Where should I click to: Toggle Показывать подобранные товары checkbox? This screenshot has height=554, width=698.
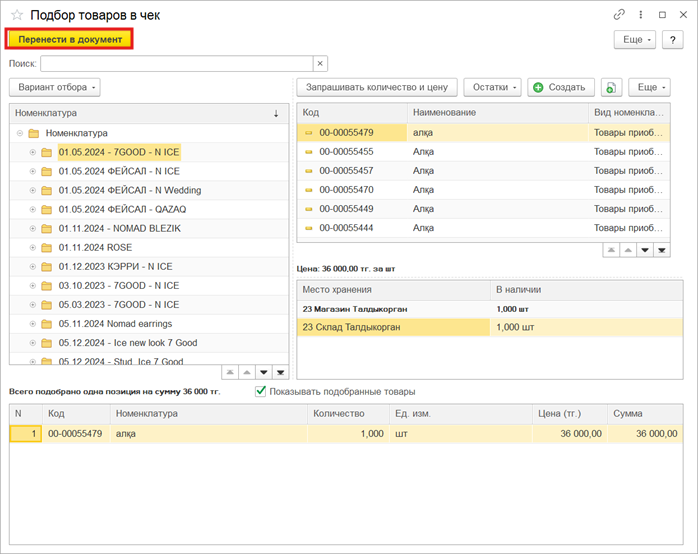260,392
